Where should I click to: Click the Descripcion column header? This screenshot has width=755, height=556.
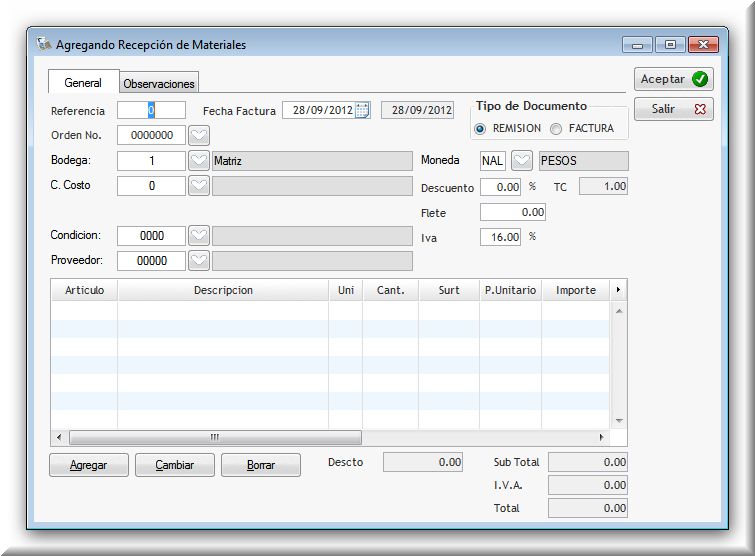[x=223, y=290]
